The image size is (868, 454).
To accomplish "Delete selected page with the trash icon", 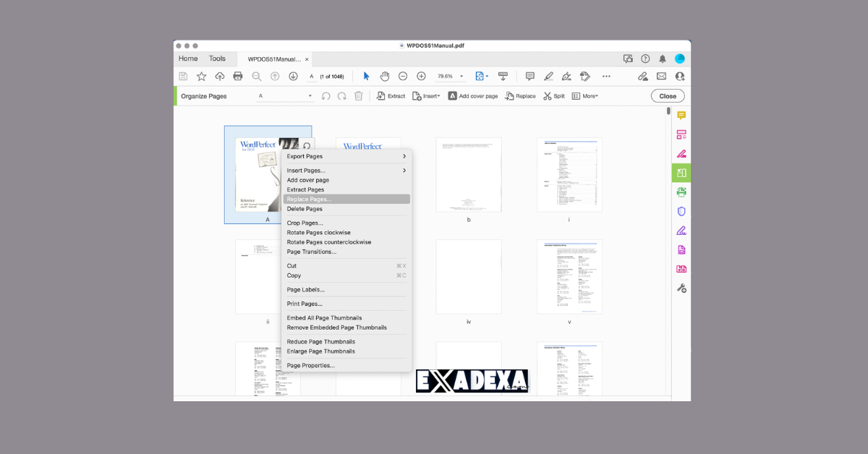I will [358, 95].
